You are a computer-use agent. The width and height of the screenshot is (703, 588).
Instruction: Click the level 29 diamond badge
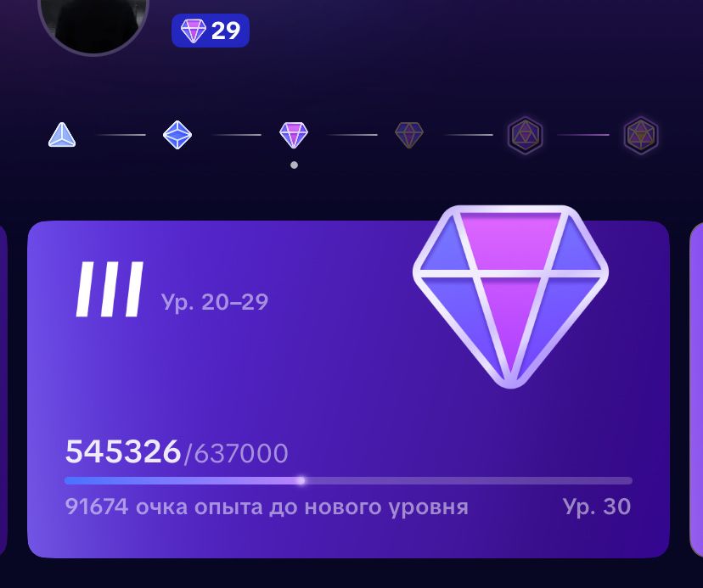(211, 31)
